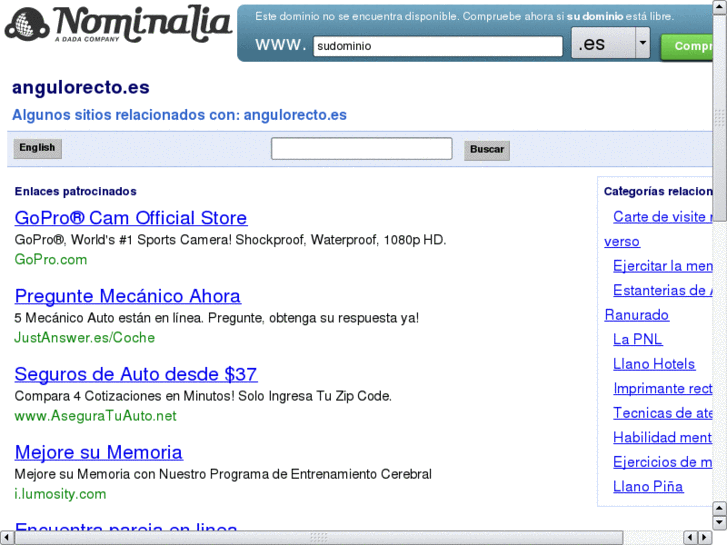The width and height of the screenshot is (727, 545).
Task: Click the anglorecto.es heading text
Action: 81,88
